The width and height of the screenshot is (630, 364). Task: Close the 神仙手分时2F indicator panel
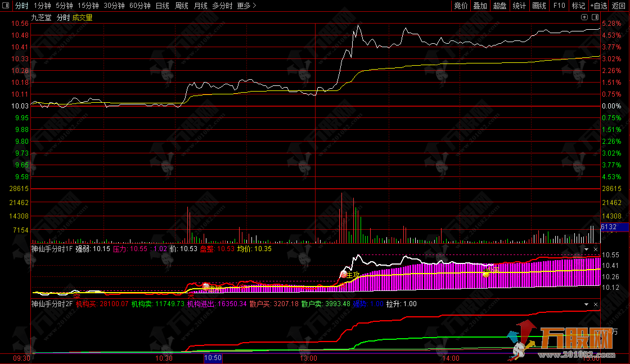tap(596, 304)
